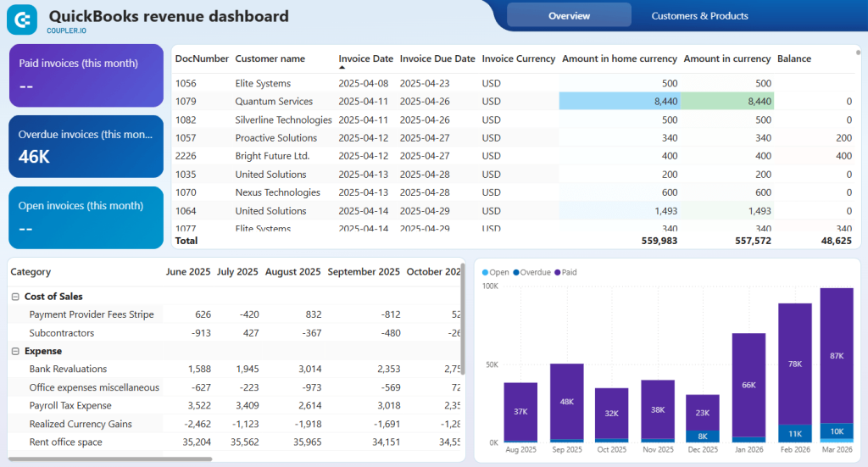Image resolution: width=868 pixels, height=467 pixels.
Task: Click the Coupler.io logo icon
Action: pos(22,20)
